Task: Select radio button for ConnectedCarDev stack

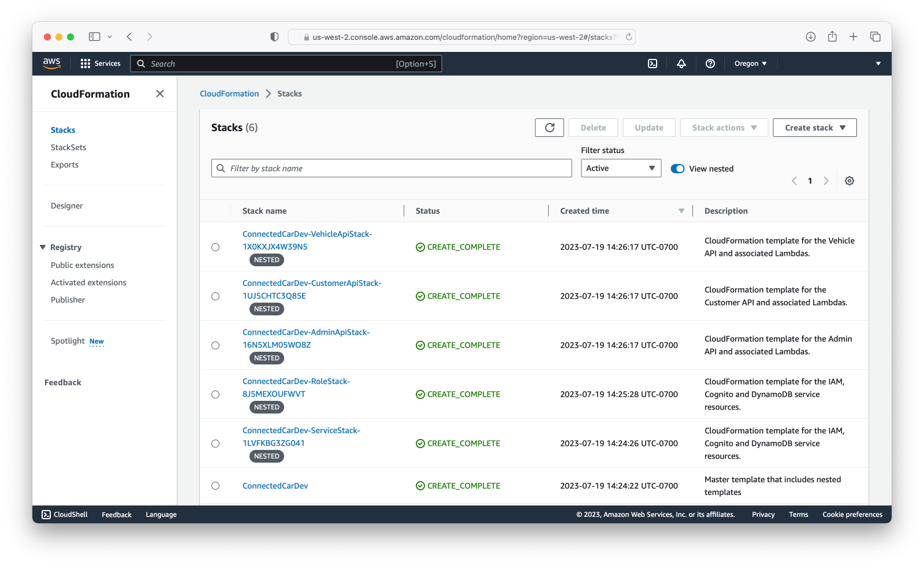Action: click(215, 486)
